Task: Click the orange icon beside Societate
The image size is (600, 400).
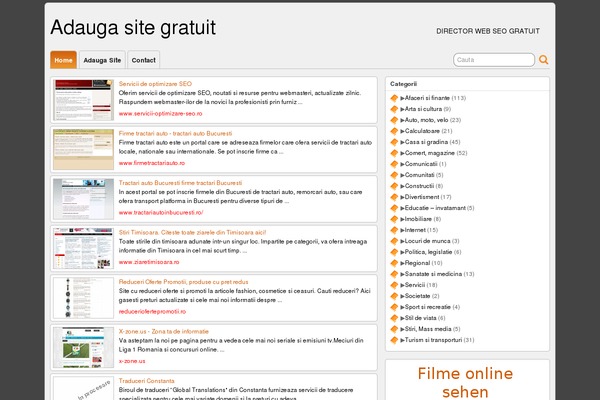Action: [394, 296]
